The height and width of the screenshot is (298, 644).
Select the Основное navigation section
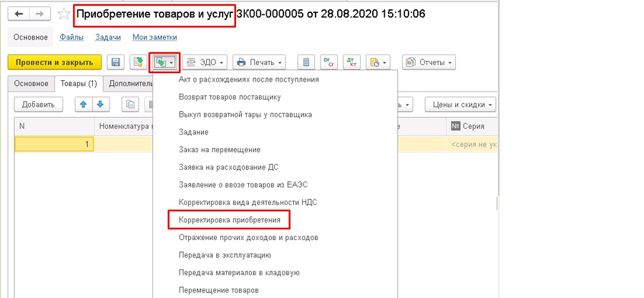click(31, 37)
